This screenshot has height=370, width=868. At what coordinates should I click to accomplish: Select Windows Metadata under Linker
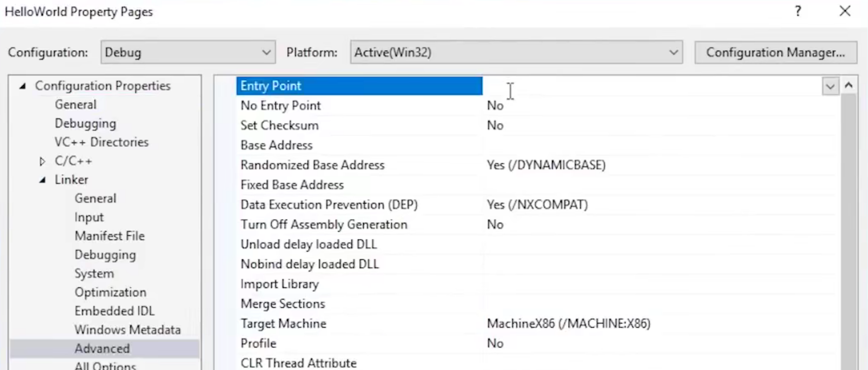point(128,330)
